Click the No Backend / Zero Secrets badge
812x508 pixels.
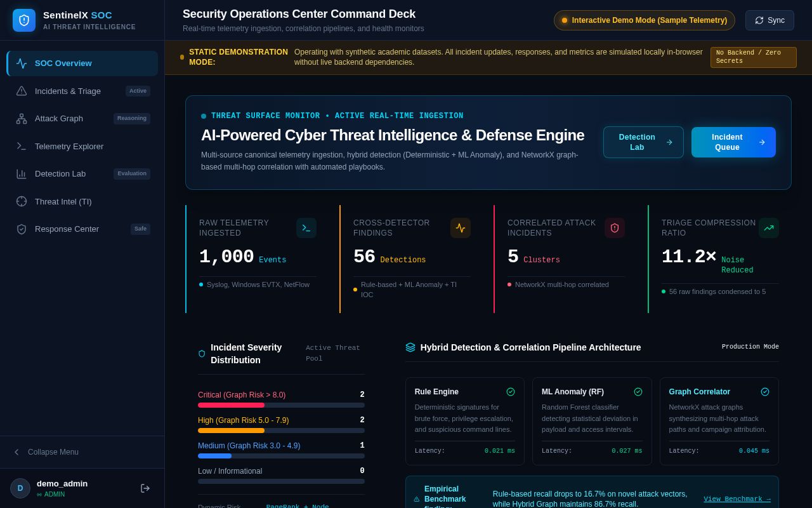[754, 57]
